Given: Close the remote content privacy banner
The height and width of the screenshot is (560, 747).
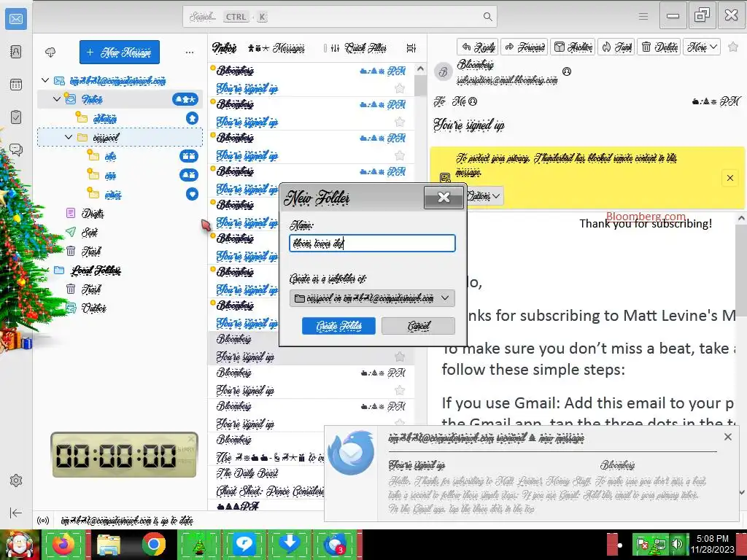Looking at the screenshot, I should pyautogui.click(x=729, y=178).
